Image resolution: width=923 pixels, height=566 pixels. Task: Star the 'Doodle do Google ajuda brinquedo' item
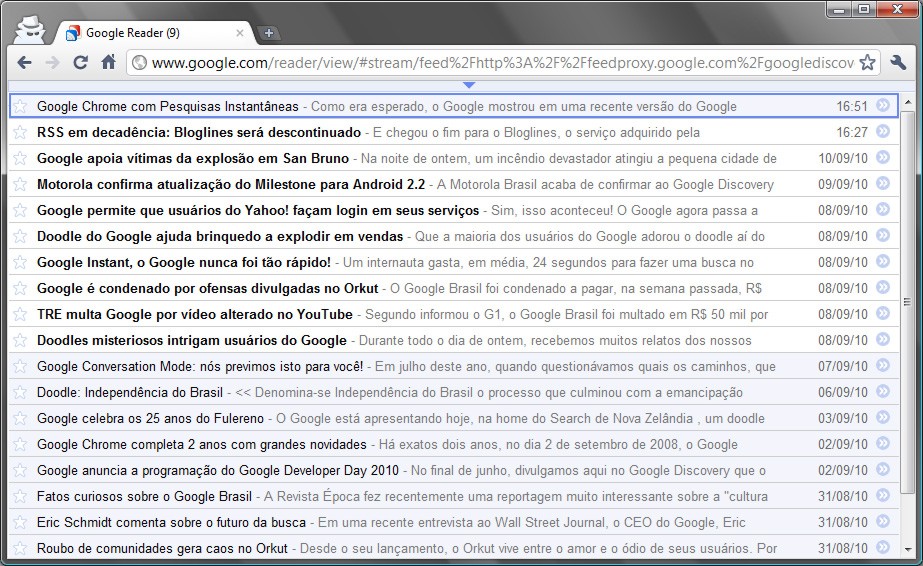pyautogui.click(x=20, y=236)
